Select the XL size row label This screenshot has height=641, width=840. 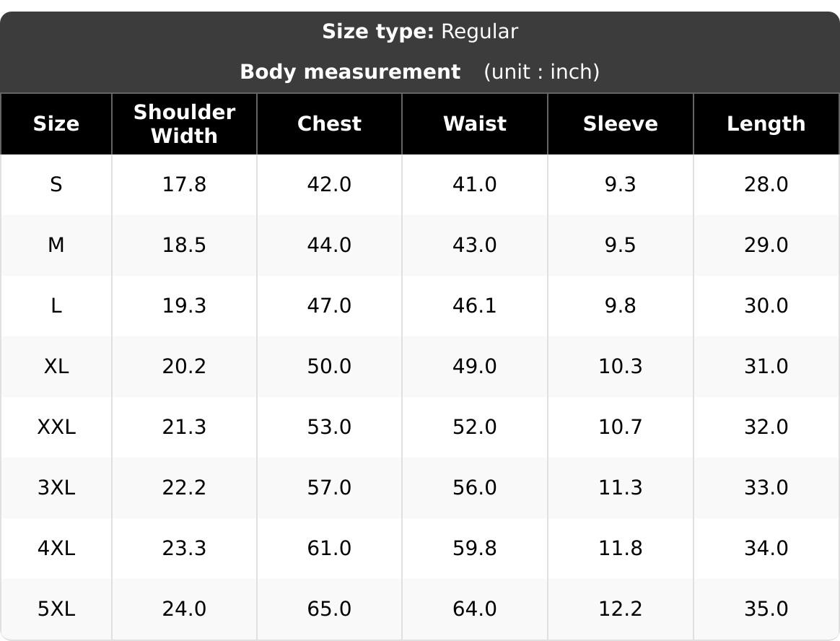tap(56, 366)
